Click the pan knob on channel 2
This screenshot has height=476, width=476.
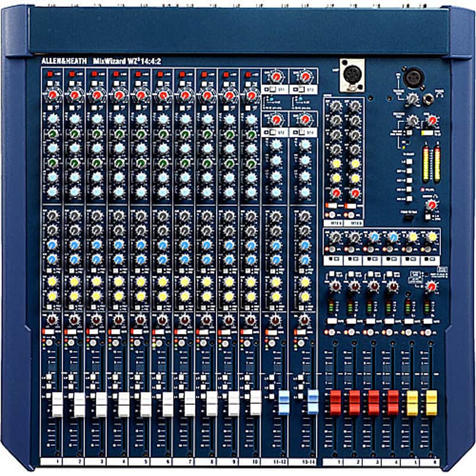coord(75,320)
